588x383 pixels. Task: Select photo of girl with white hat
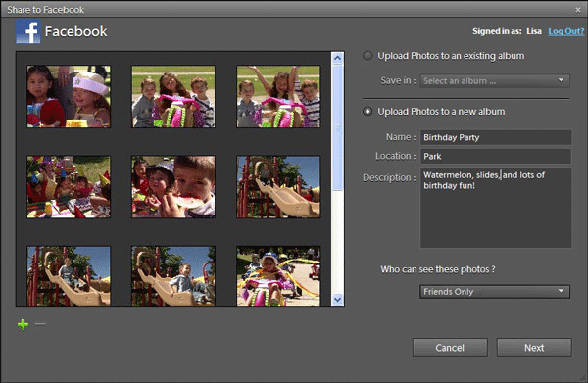click(69, 97)
